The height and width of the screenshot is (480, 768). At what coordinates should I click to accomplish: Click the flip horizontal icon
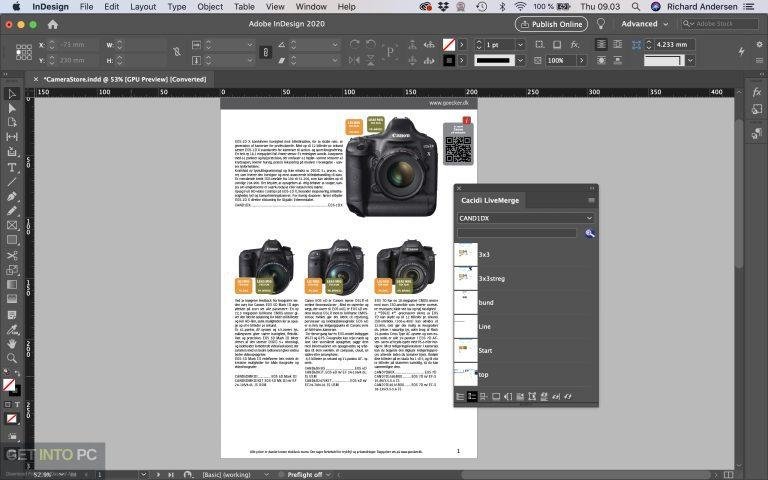[x=354, y=60]
